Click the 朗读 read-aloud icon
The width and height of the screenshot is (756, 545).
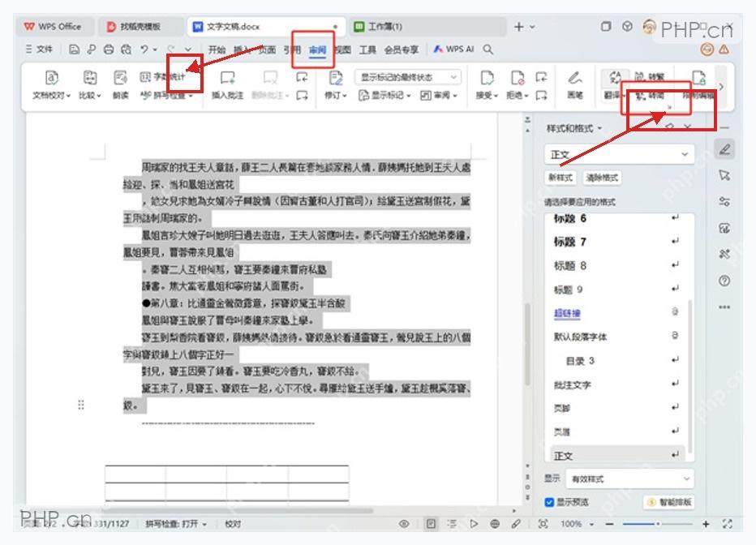coord(120,78)
